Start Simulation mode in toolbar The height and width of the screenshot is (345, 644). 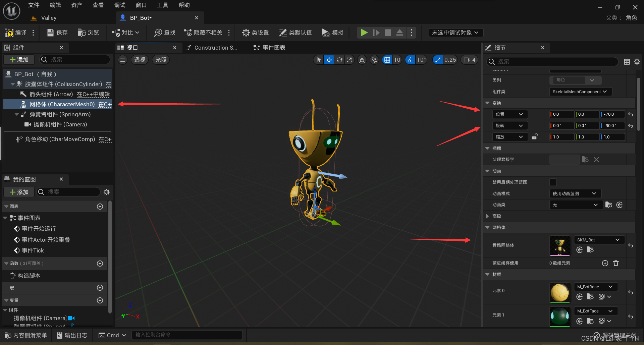point(332,33)
